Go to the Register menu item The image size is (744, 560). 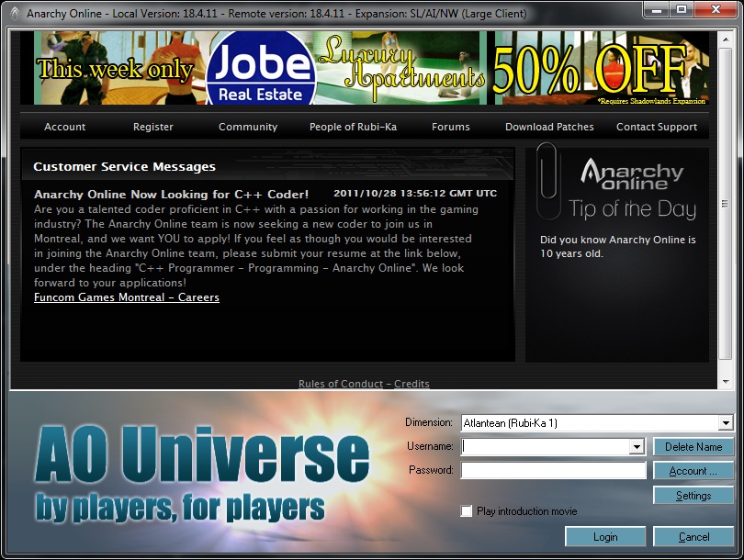(153, 127)
